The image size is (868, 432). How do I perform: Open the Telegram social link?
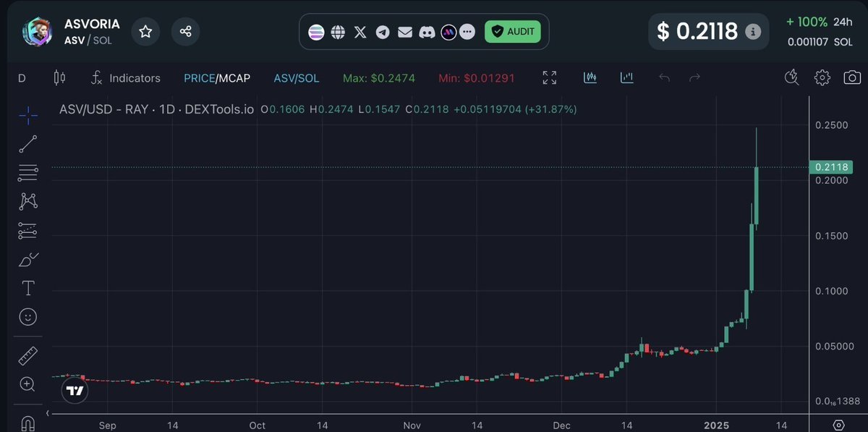pyautogui.click(x=383, y=32)
